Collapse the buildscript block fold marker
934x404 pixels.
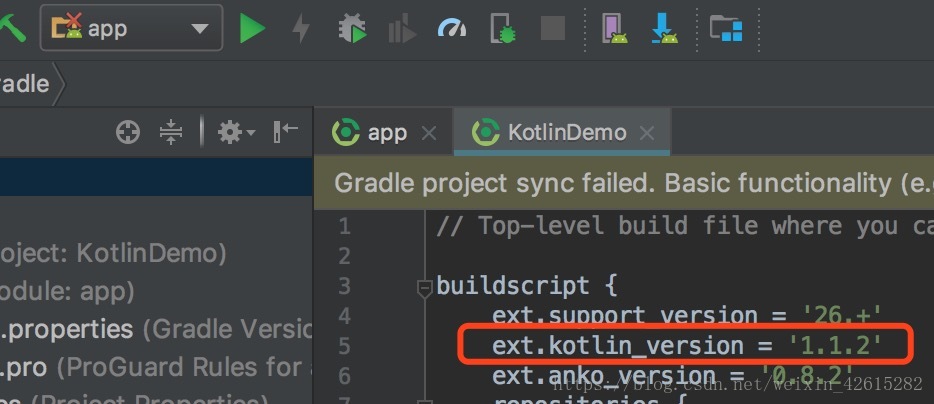click(x=424, y=290)
